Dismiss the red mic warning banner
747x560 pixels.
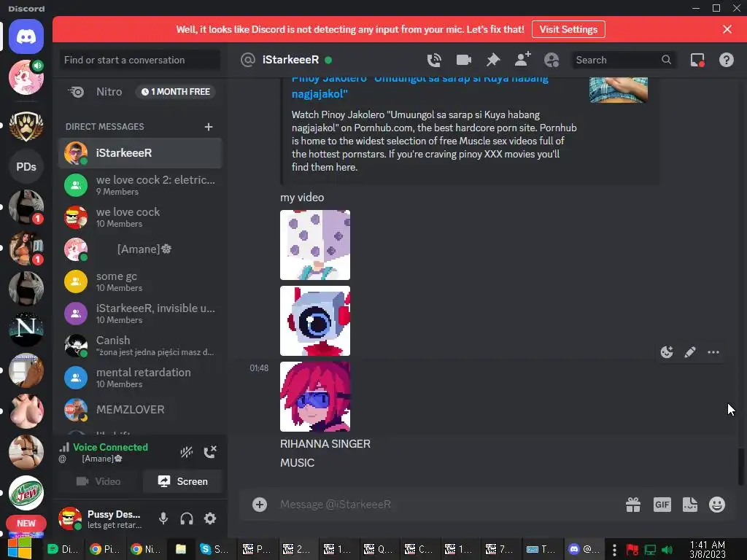(727, 29)
